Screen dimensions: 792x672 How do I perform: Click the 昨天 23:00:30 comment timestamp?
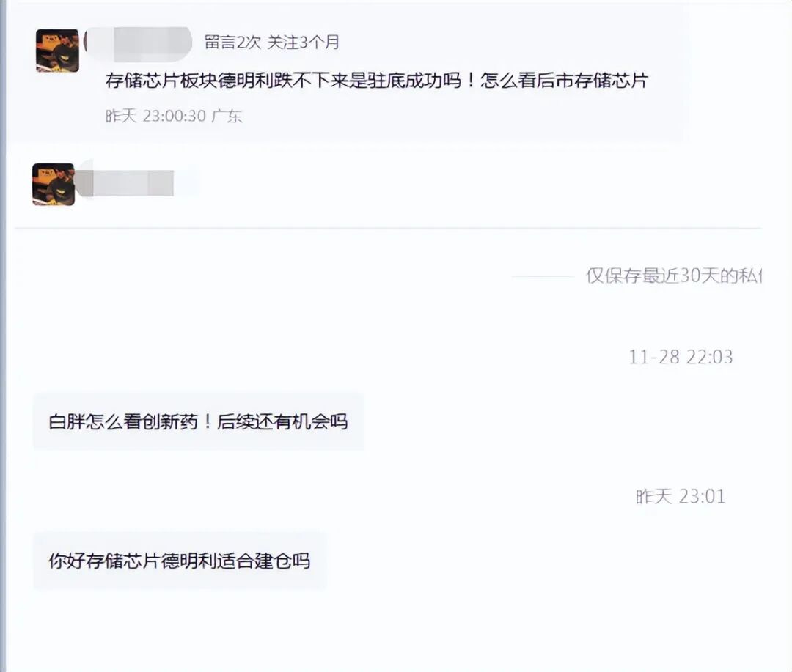click(x=155, y=116)
